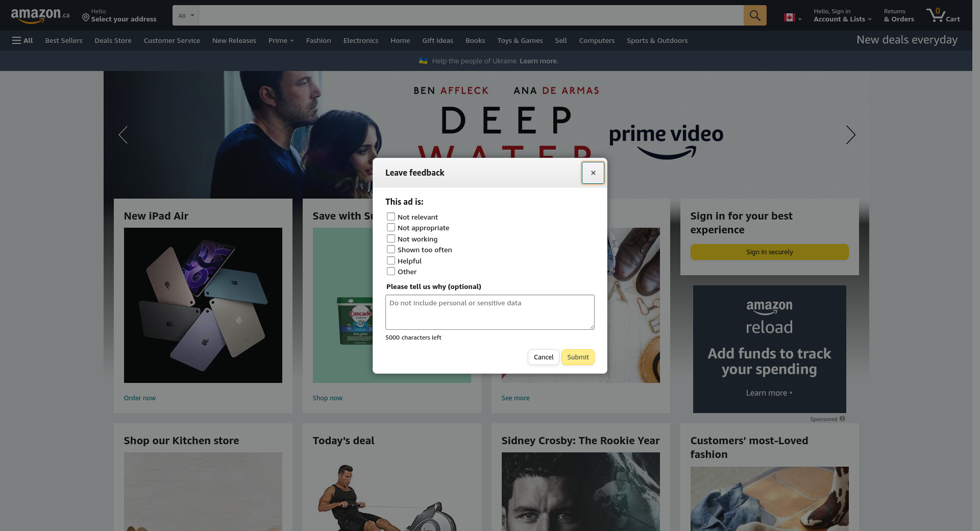This screenshot has width=980, height=531.
Task: Go to Customer Service
Action: [x=172, y=40]
